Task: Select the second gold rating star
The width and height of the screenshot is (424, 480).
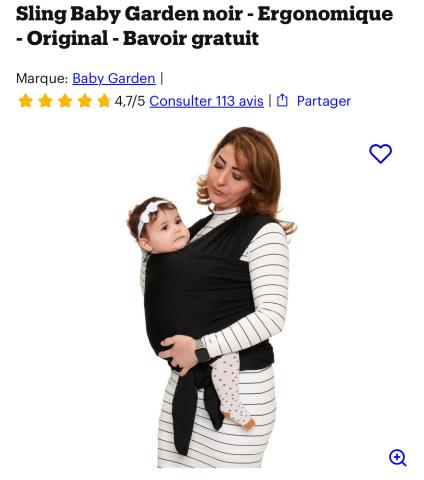Action: (45, 101)
